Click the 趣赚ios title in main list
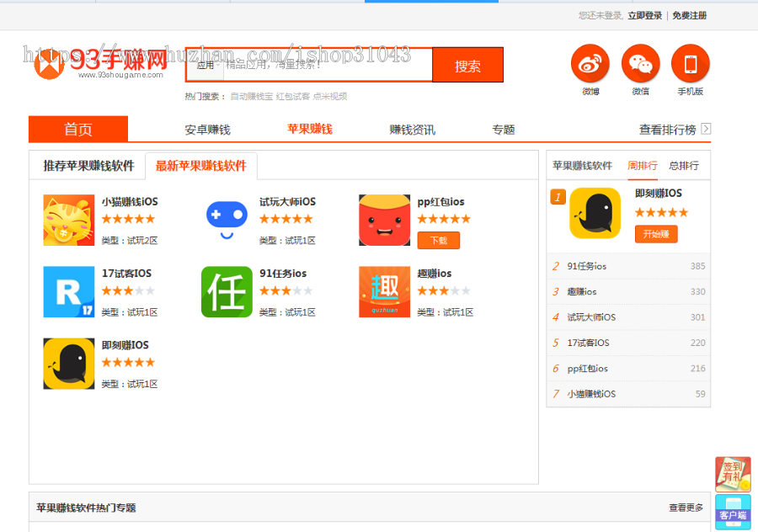The width and height of the screenshot is (758, 532). pyautogui.click(x=434, y=274)
